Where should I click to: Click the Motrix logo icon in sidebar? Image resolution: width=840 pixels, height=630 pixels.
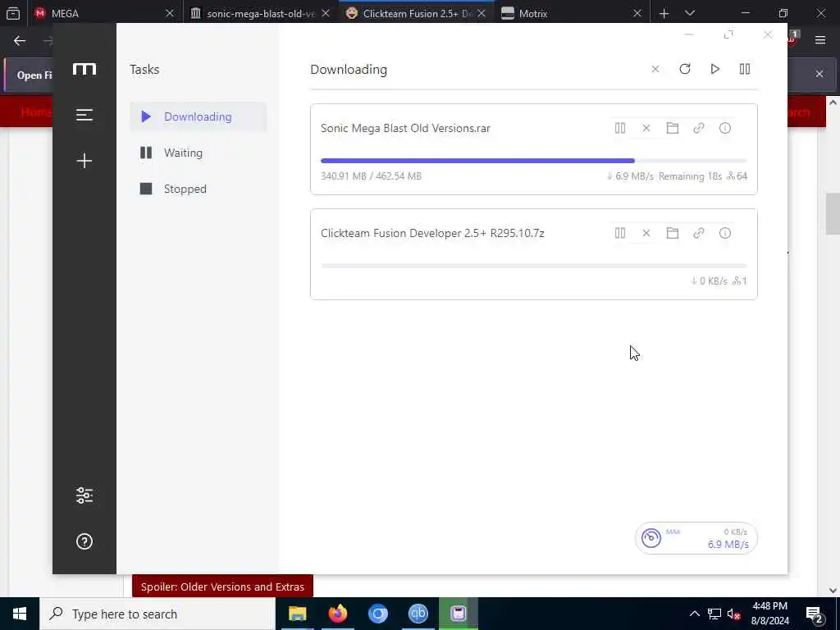(x=84, y=69)
